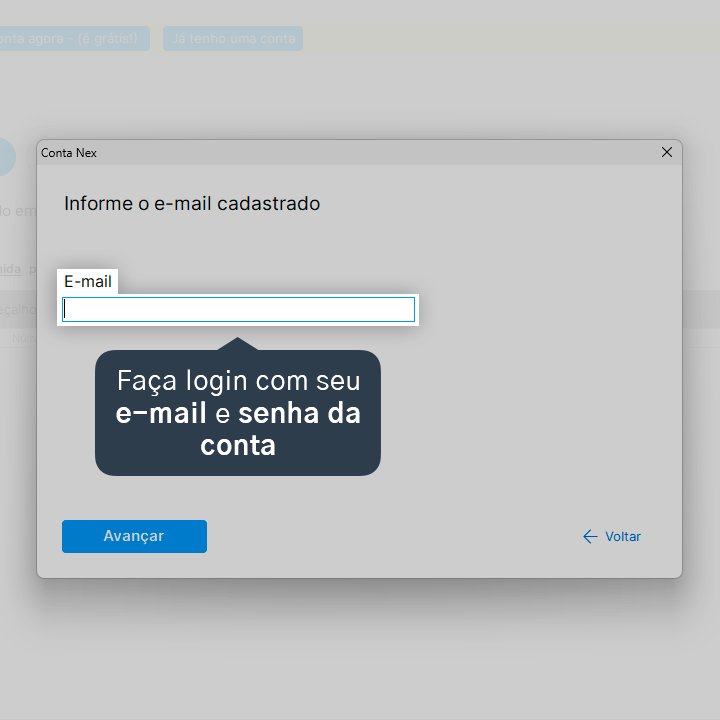720x720 pixels.
Task: Click the bold senha da conta tooltip text
Action: [281, 429]
